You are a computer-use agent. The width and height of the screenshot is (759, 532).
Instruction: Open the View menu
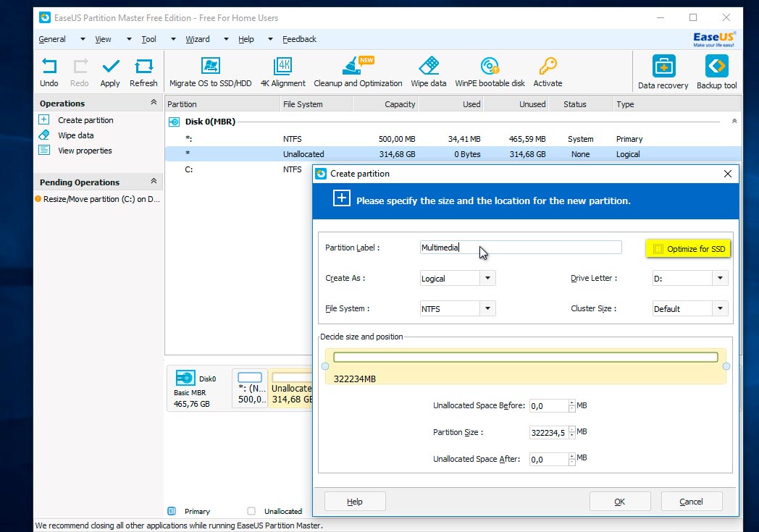103,39
